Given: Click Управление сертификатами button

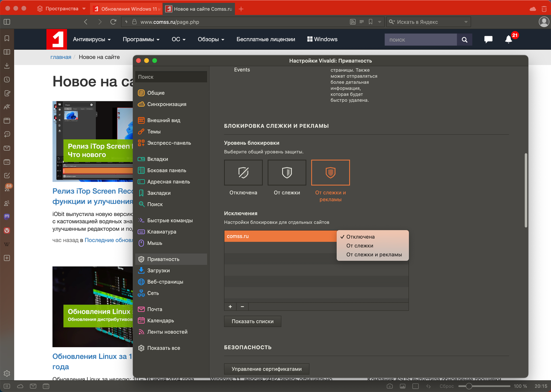Looking at the screenshot, I should [x=267, y=369].
